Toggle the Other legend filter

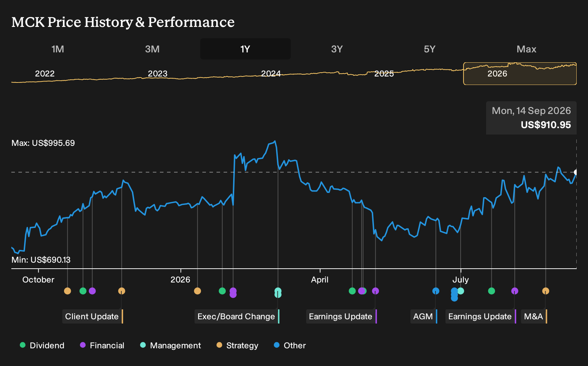[x=290, y=345]
